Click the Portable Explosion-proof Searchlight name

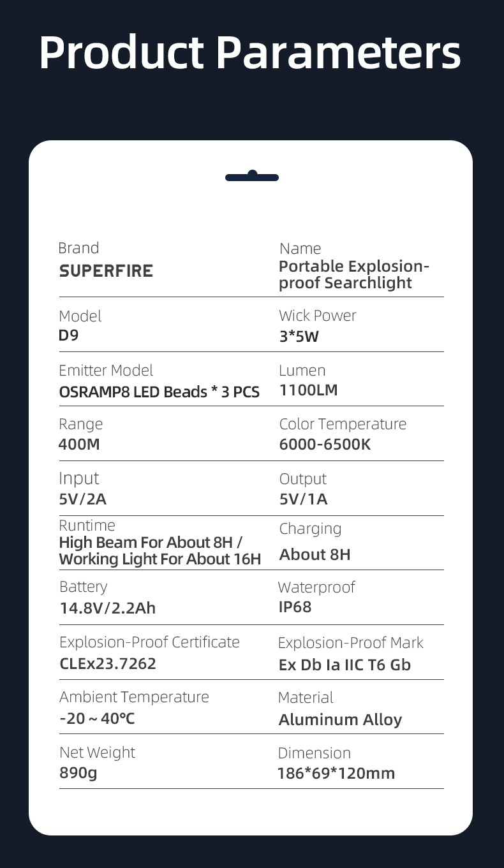(354, 275)
